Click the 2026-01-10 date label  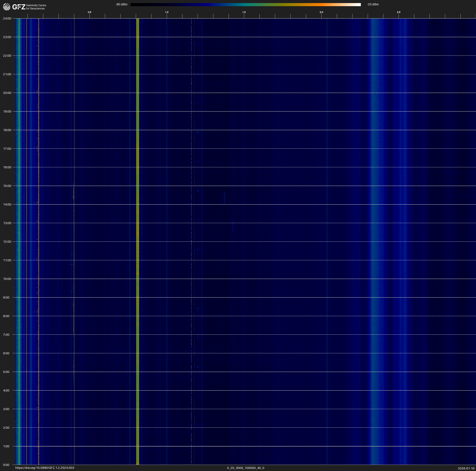pyautogui.click(x=466, y=468)
